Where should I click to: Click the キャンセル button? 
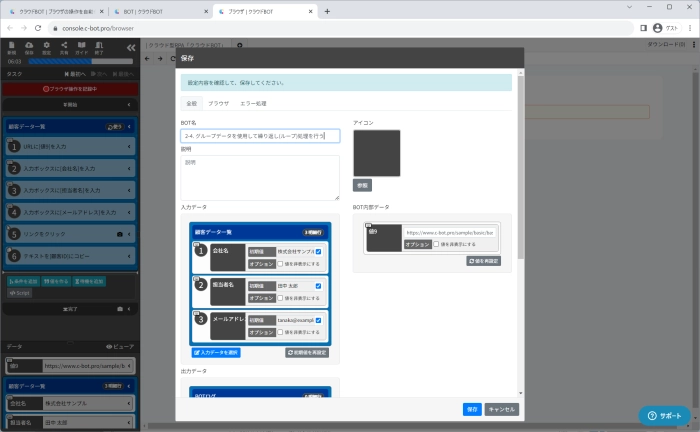coord(502,409)
